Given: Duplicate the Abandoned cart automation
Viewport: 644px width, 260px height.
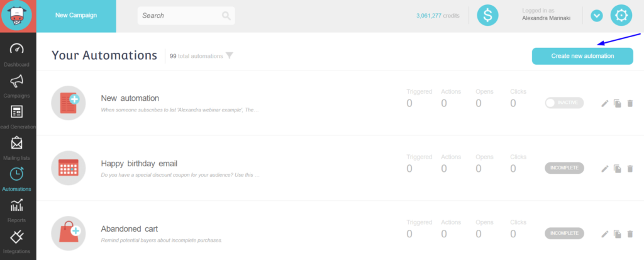Looking at the screenshot, I should point(618,234).
